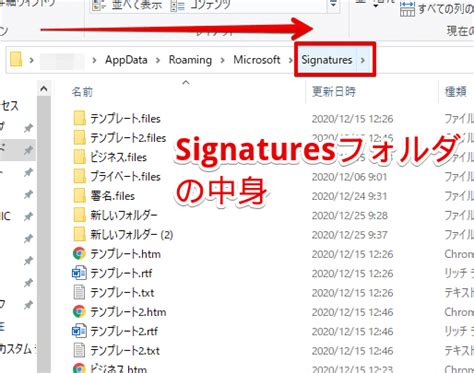Click date 2020/12/24 9:31
Screen dimensions: 474x373
click(x=349, y=196)
